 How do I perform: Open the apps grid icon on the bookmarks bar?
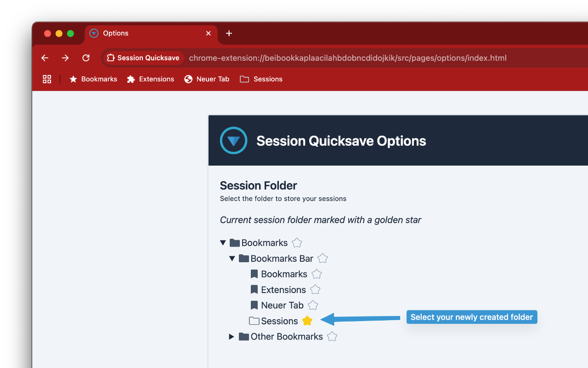(x=47, y=79)
